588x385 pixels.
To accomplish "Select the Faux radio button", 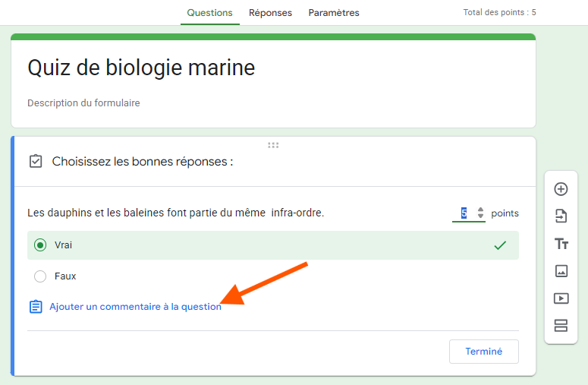I will pyautogui.click(x=40, y=276).
